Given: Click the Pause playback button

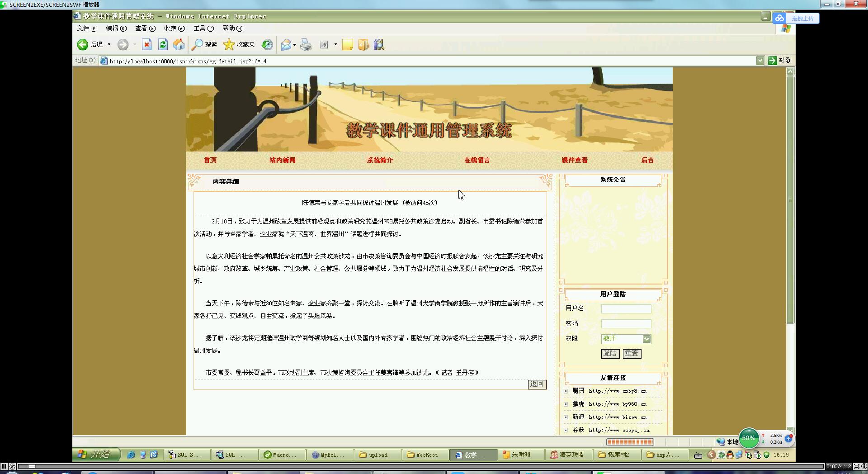Looking at the screenshot, I should pyautogui.click(x=4, y=466).
